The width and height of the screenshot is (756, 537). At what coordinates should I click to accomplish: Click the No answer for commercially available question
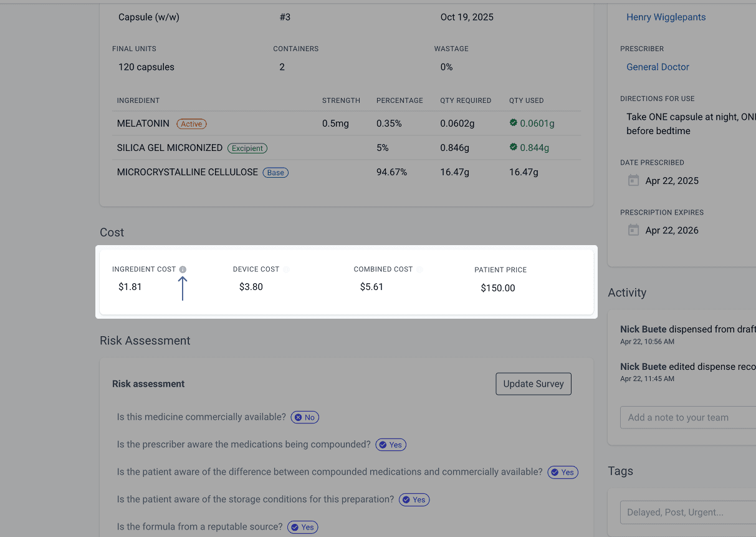(305, 417)
